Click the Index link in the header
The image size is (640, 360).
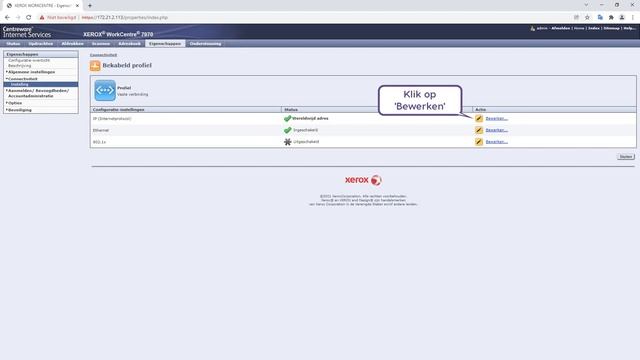pyautogui.click(x=594, y=28)
